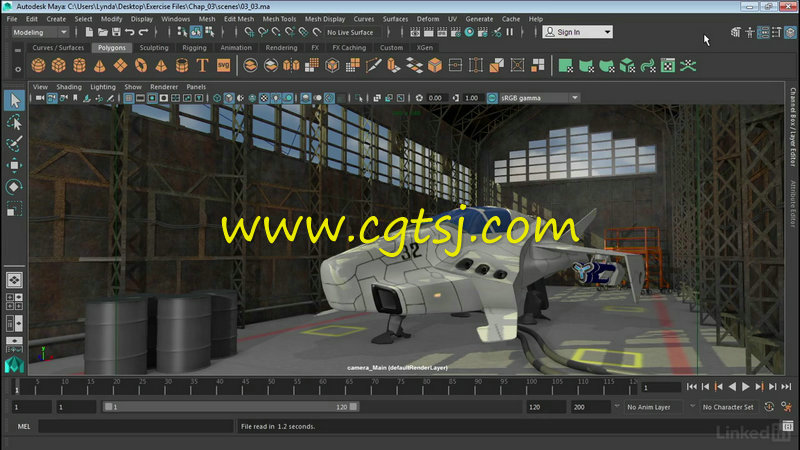Switch to the Channel Box / Layer Editor side tab
The width and height of the screenshot is (800, 450).
pos(793,127)
